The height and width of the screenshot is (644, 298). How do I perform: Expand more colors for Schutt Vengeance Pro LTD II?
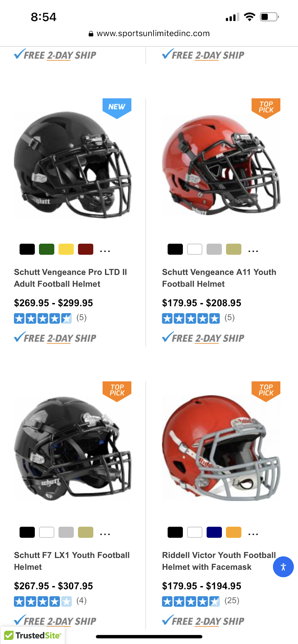[x=105, y=251]
